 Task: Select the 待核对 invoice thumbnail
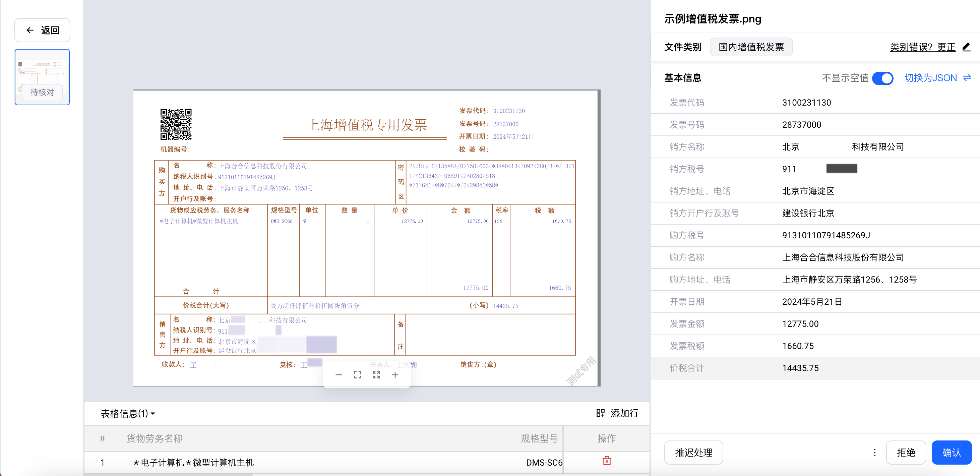pos(42,77)
